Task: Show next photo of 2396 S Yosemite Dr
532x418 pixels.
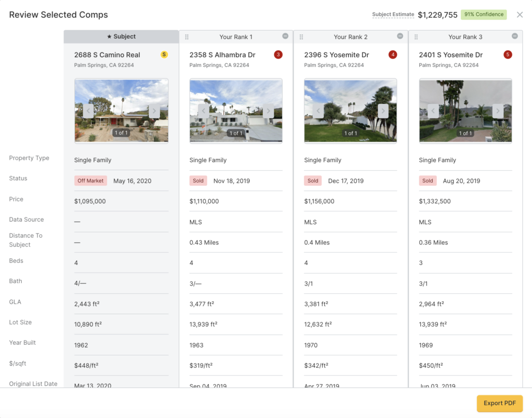Action: (x=383, y=111)
